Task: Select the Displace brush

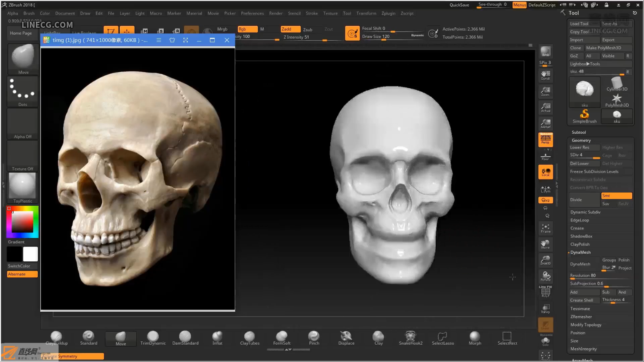Action: point(346,338)
